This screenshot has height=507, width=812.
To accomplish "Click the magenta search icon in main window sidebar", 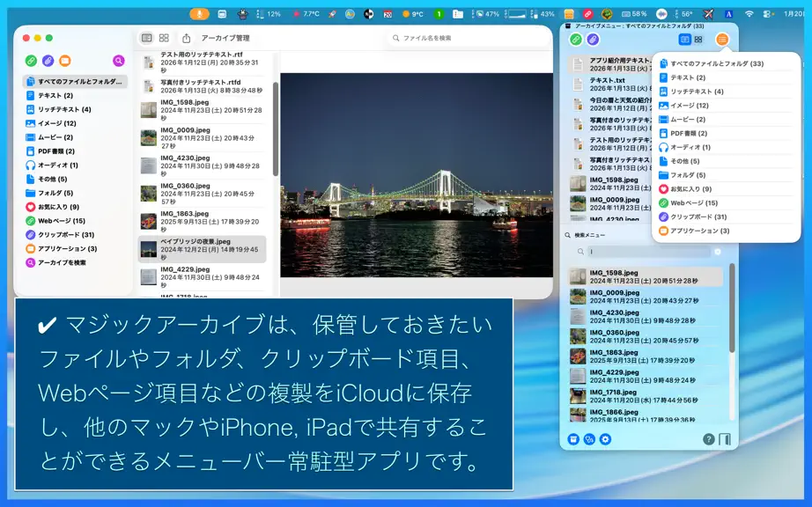I will 119,61.
